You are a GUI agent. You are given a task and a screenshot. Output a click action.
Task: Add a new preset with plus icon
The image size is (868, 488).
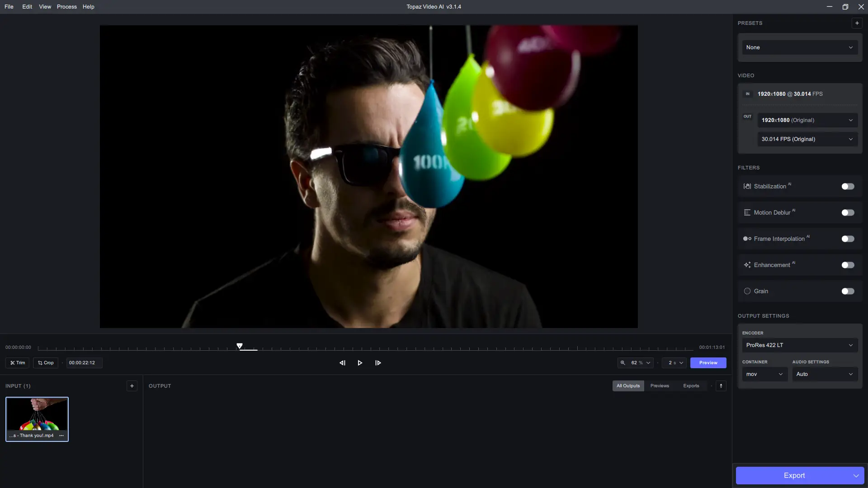(x=857, y=23)
